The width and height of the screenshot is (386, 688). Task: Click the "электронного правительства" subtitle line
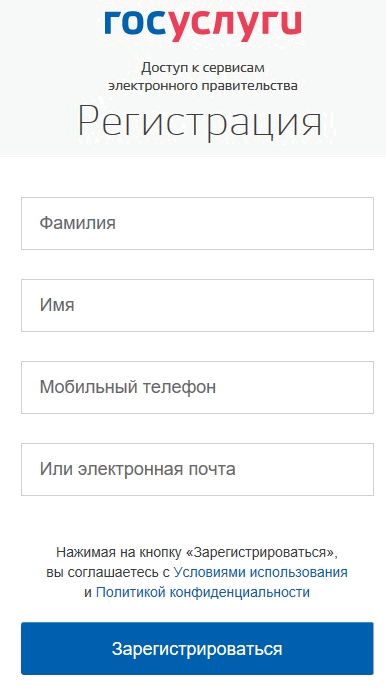tap(203, 85)
